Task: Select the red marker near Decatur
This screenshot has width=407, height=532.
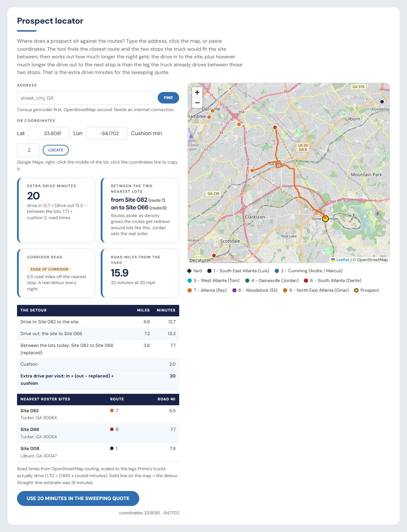Action: coord(214,256)
